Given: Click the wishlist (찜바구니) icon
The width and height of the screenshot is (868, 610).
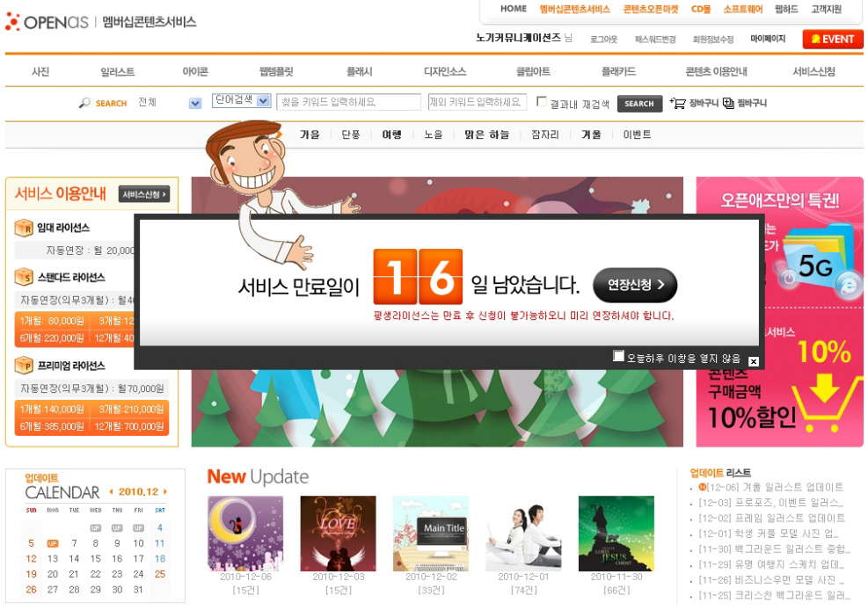Looking at the screenshot, I should (x=728, y=103).
